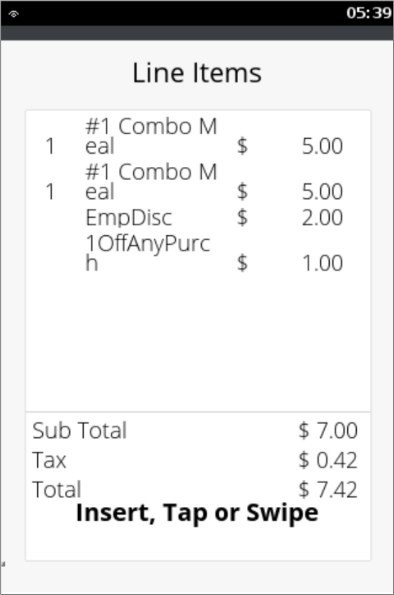394x595 pixels.
Task: Tap the Sub Total label
Action: click(79, 430)
